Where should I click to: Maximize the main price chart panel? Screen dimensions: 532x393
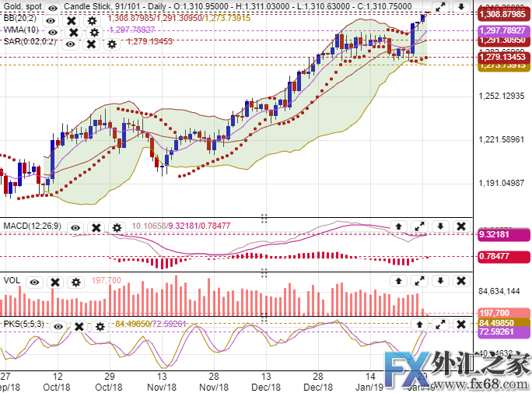[x=440, y=8]
